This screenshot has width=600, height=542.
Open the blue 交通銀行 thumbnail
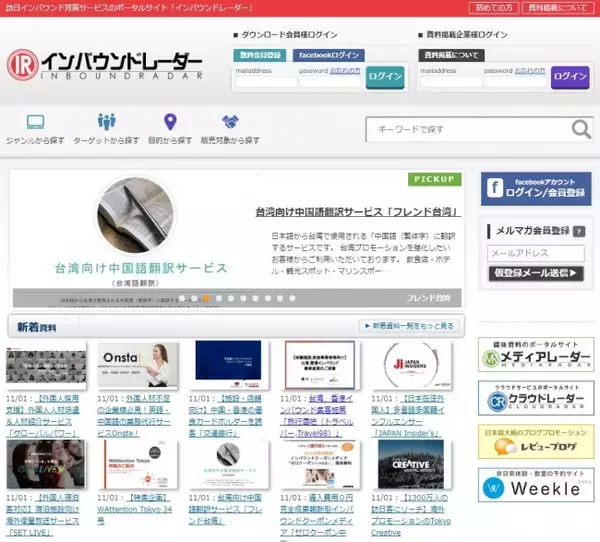[x=228, y=364]
